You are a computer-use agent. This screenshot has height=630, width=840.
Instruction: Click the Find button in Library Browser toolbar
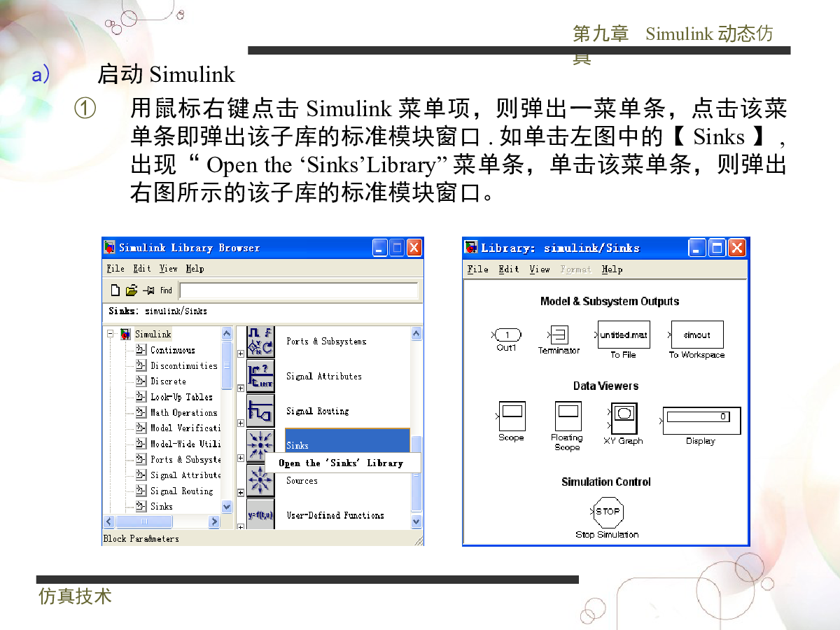point(166,290)
